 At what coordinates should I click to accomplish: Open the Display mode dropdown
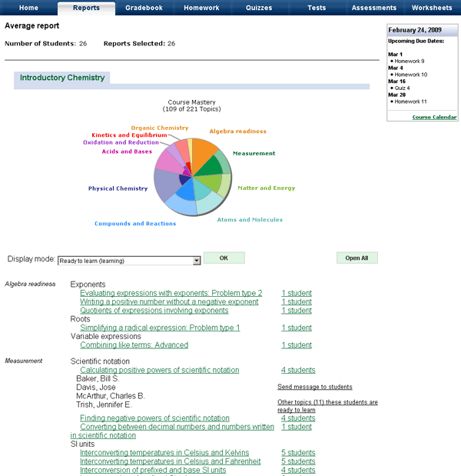point(197,261)
